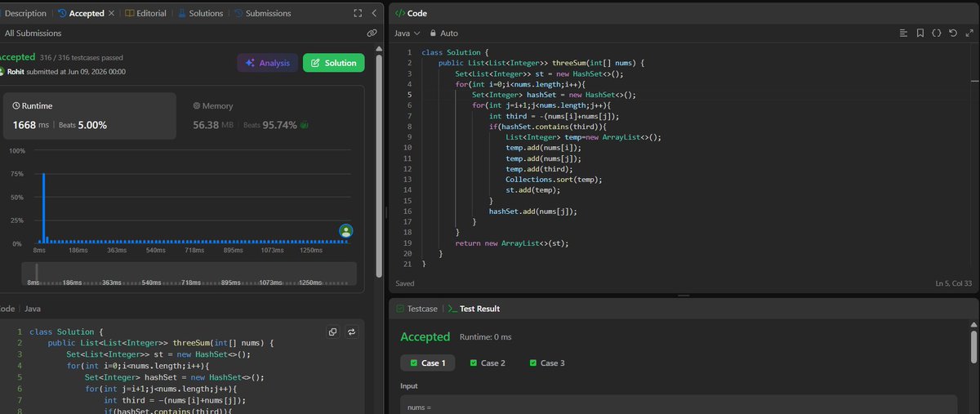Image resolution: width=980 pixels, height=414 pixels.
Task: Click the Code panel header tab
Action: [x=411, y=13]
